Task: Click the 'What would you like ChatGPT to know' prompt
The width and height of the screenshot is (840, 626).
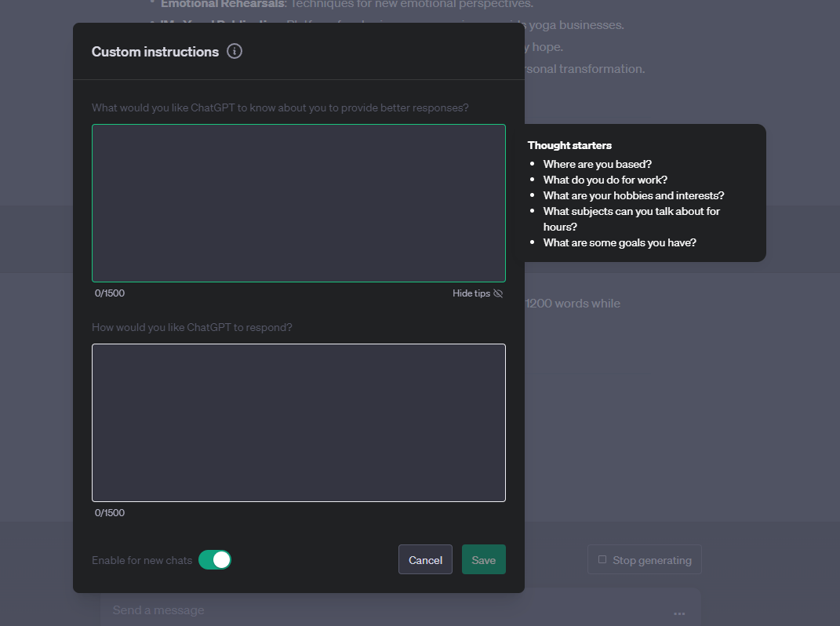Action: (280, 107)
